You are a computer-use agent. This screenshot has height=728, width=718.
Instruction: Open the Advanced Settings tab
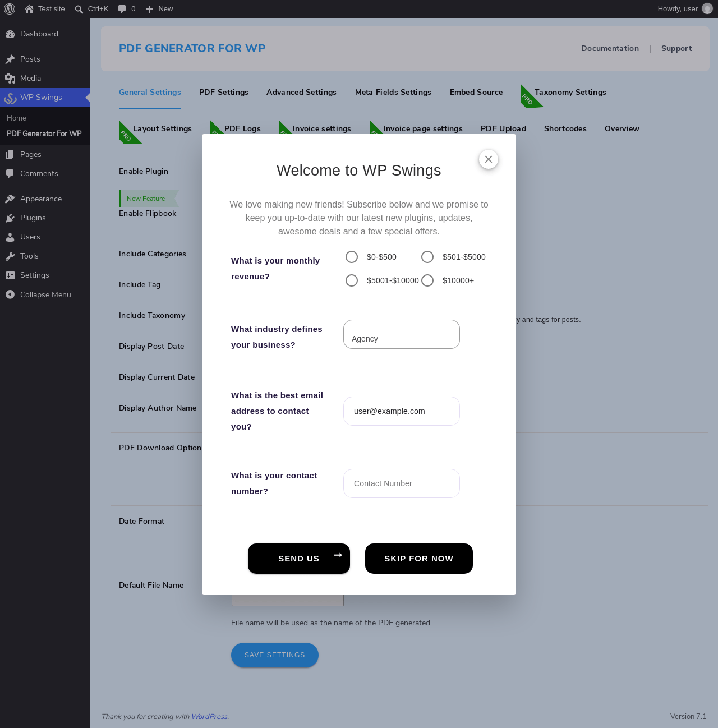[x=301, y=93]
